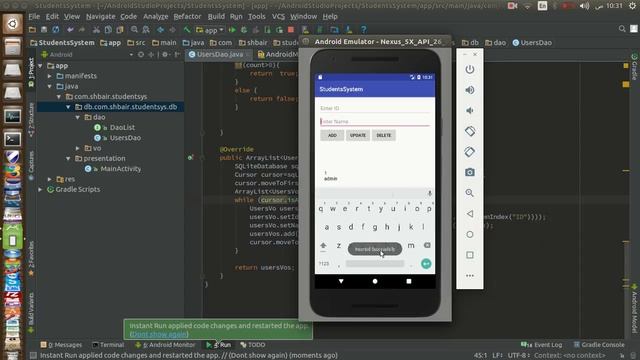This screenshot has height=360, width=640.
Task: Click the emulator volume down icon
Action: coord(470,111)
